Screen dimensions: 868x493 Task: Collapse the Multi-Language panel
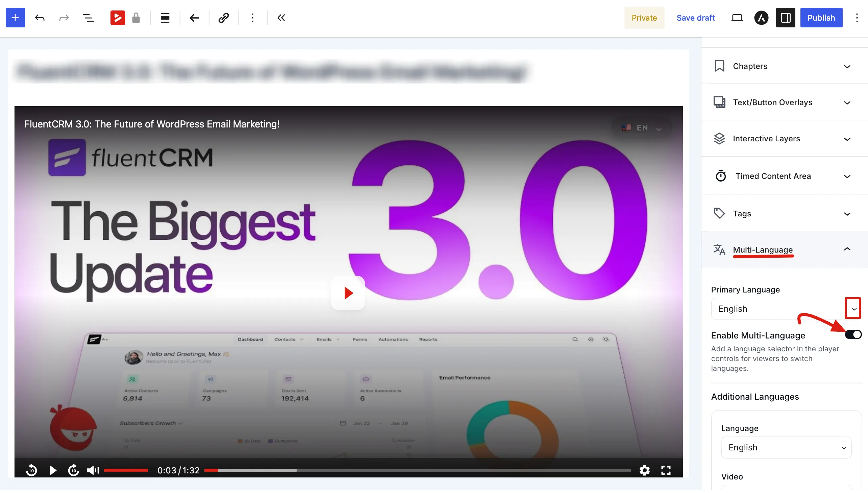pyautogui.click(x=785, y=250)
